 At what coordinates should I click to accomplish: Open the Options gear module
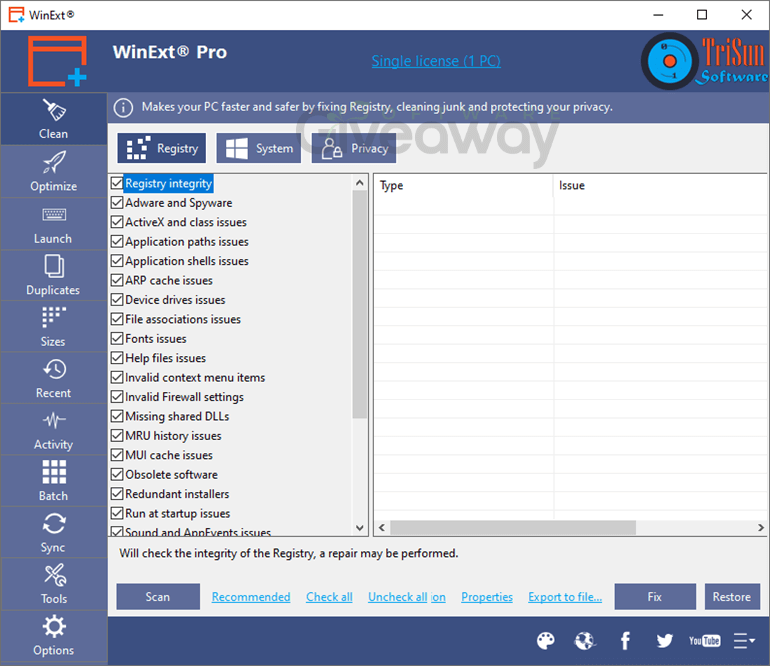[x=54, y=636]
